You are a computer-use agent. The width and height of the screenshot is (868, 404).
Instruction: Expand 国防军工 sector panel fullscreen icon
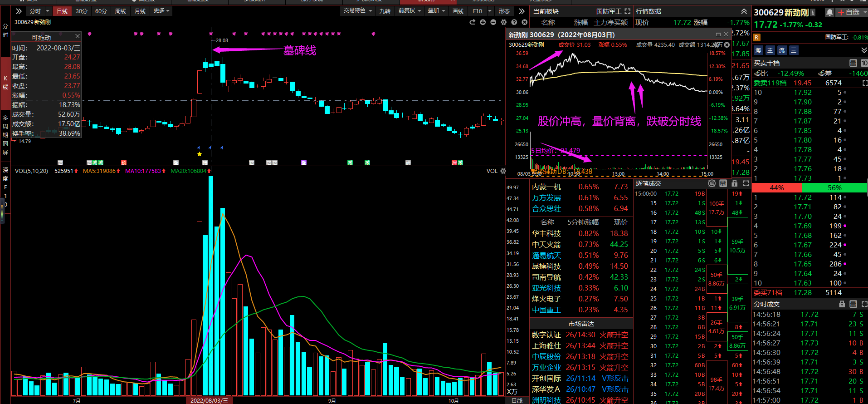628,11
